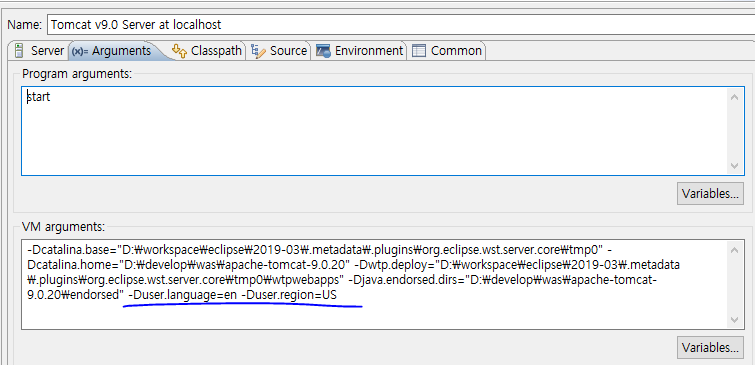Image resolution: width=755 pixels, height=365 pixels.
Task: Click Variables button under Program arguments
Action: coord(710,194)
